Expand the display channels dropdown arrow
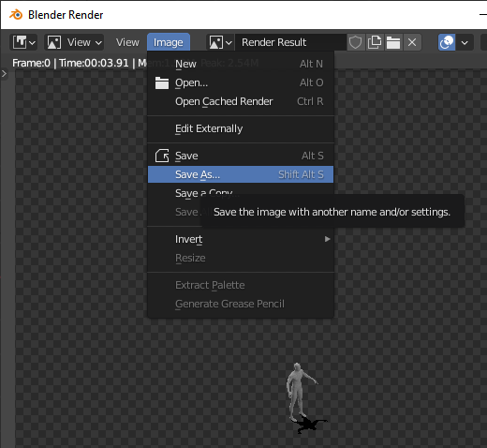The image size is (487, 448). coord(465,42)
